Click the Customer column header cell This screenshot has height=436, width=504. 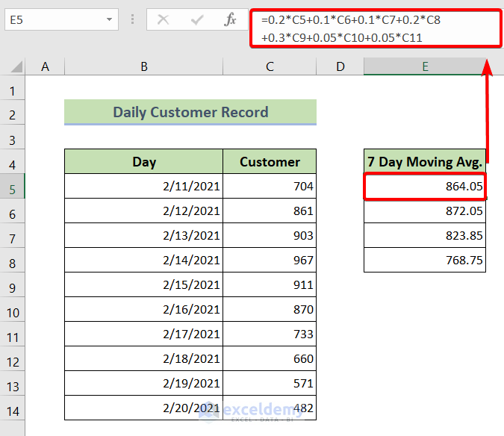pyautogui.click(x=270, y=161)
